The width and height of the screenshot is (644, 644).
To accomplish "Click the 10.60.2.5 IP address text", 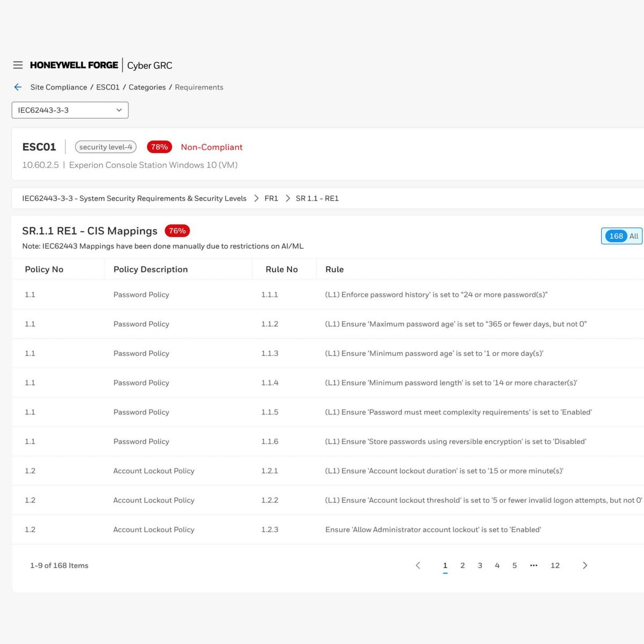I will tap(40, 165).
